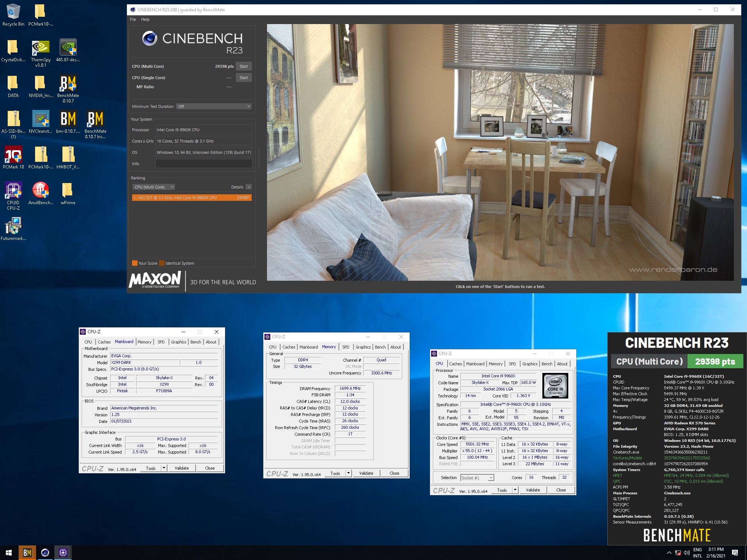The height and width of the screenshot is (560, 747).
Task: Click the Intel Core i9 X-series logo
Action: (556, 386)
